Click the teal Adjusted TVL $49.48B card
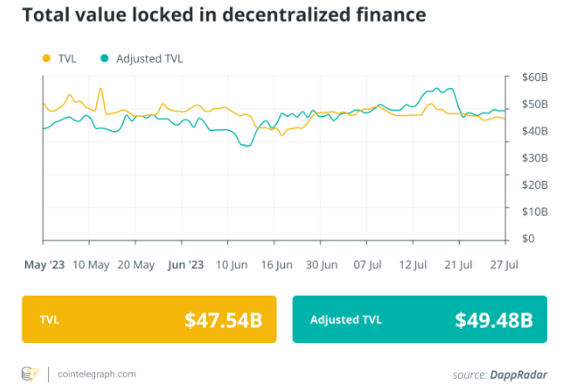Screen dimensions: 571x392 420,320
